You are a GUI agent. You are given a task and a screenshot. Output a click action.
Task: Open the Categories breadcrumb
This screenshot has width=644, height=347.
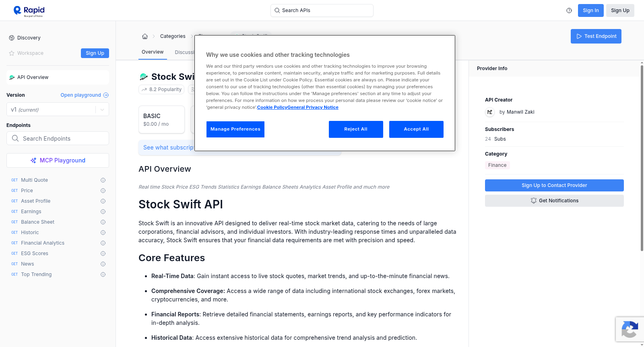(x=173, y=36)
